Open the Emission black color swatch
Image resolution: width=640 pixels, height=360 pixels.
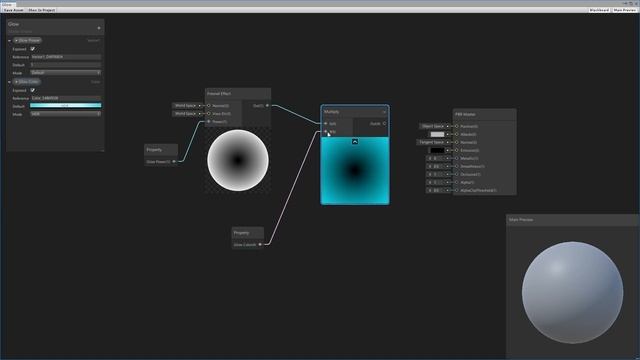click(437, 150)
